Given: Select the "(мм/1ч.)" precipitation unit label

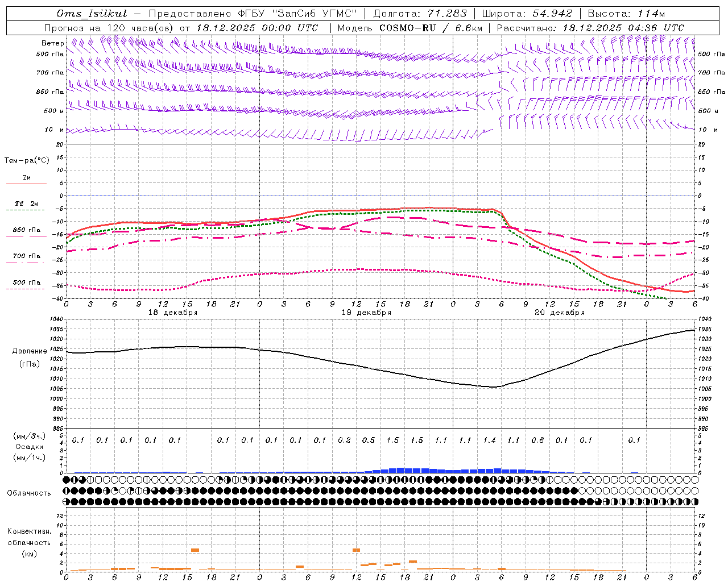Looking at the screenshot, I should coord(30,458).
